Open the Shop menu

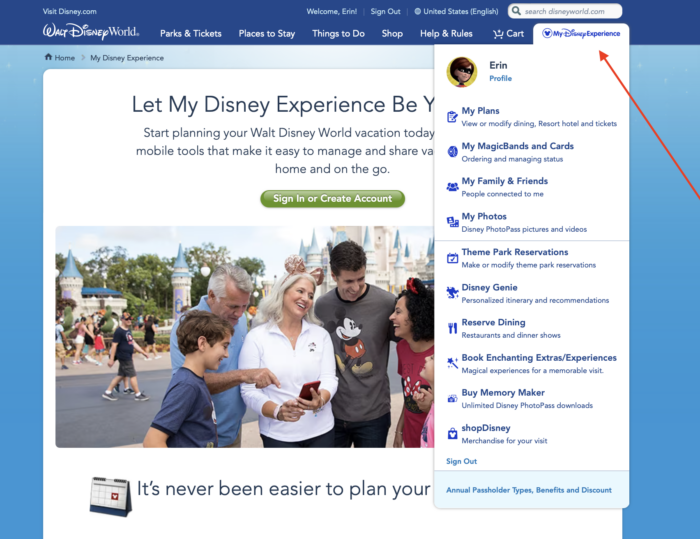point(392,33)
